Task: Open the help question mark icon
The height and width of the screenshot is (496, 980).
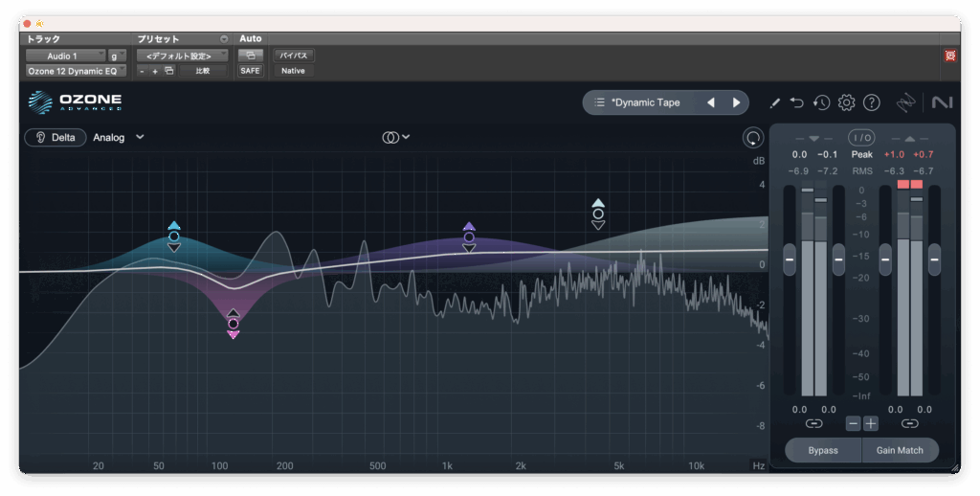Action: (871, 102)
